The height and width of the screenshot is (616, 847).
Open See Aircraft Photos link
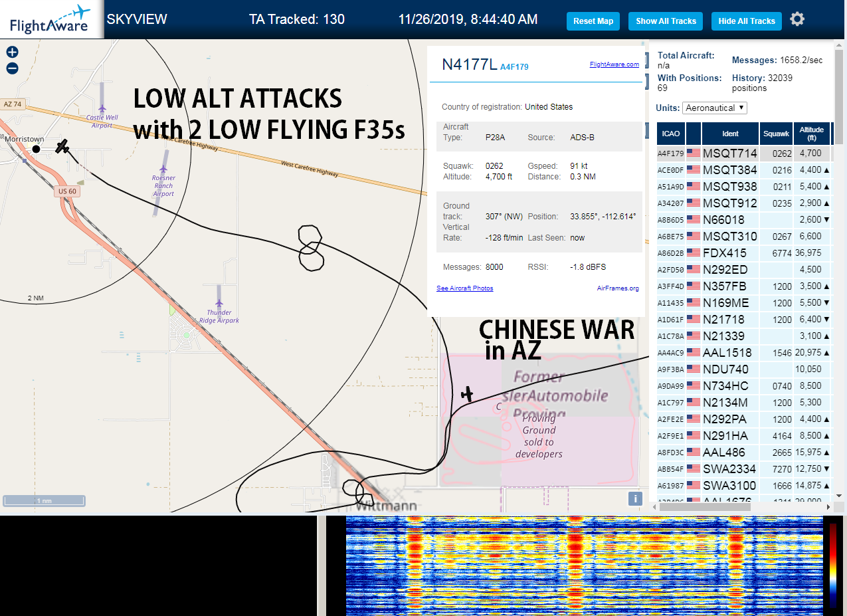click(x=465, y=288)
